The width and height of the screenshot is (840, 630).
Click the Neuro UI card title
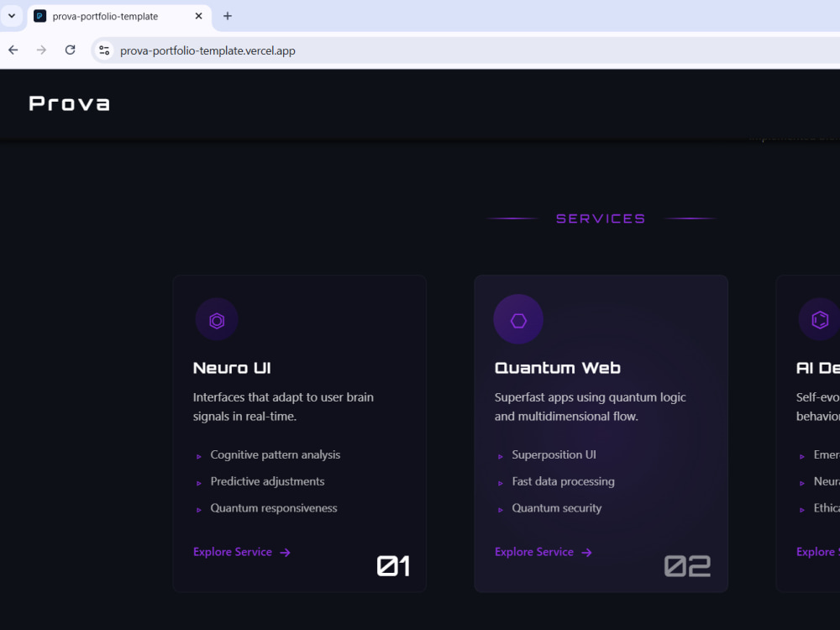(232, 368)
